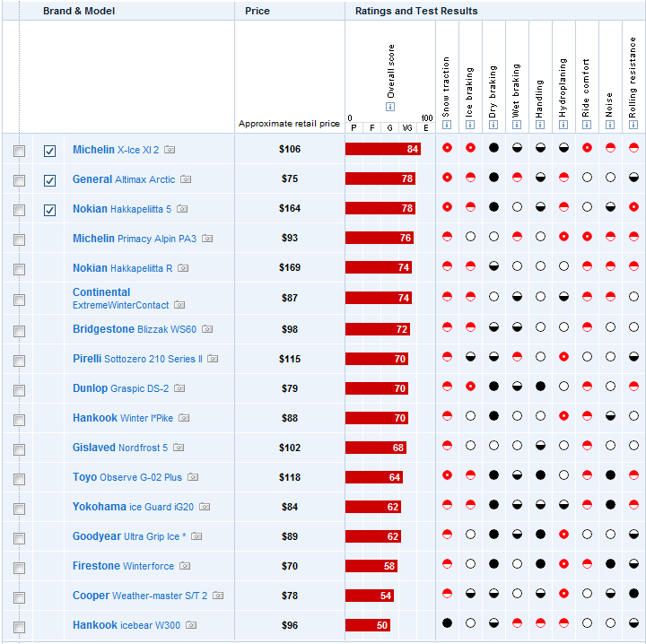Uncheck the checked box beside General Altimax Arctic
Image resolution: width=646 pixels, height=644 pixels.
coord(50,180)
